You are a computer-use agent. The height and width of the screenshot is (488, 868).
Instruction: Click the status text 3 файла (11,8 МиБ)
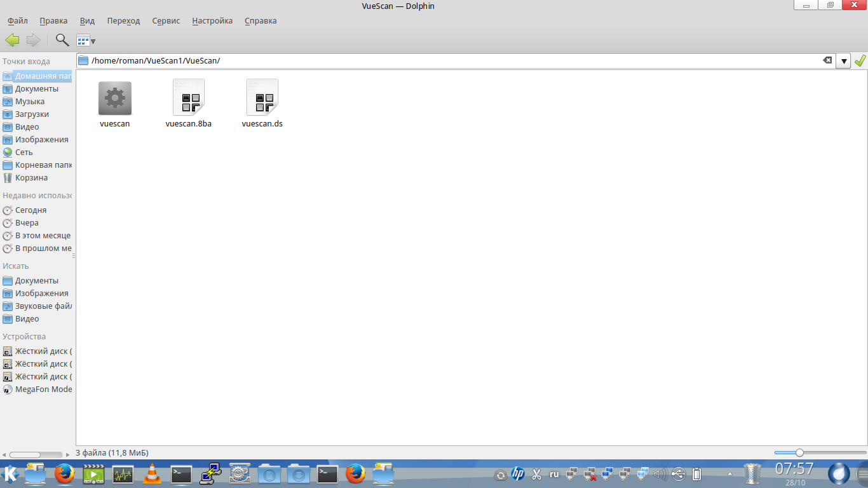pyautogui.click(x=112, y=453)
